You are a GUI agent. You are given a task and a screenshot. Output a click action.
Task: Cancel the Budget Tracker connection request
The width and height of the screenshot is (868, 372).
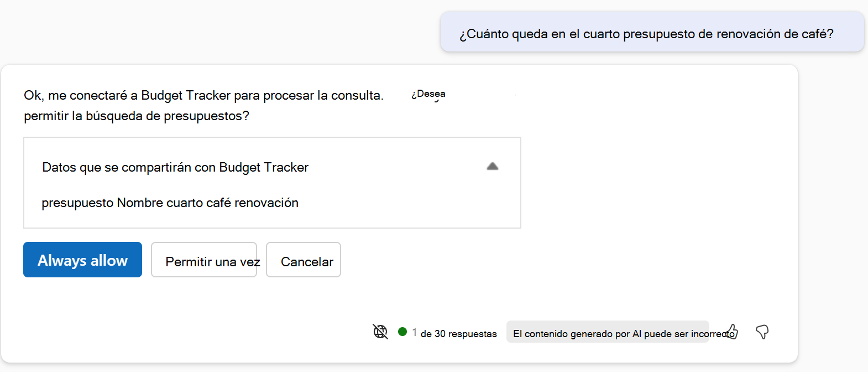303,260
